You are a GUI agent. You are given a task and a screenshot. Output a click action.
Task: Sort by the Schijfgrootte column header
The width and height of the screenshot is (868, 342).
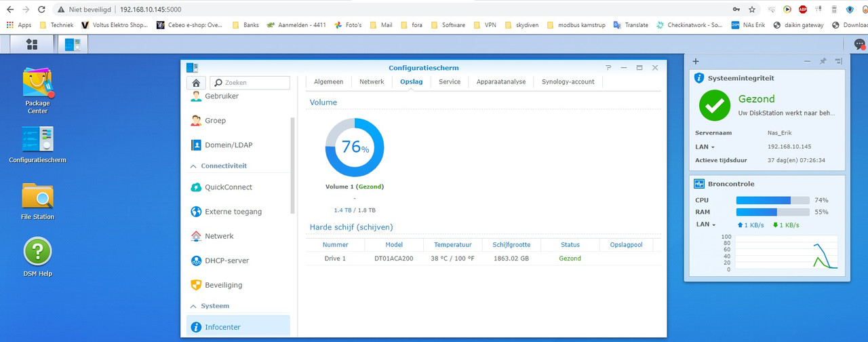pyautogui.click(x=511, y=245)
